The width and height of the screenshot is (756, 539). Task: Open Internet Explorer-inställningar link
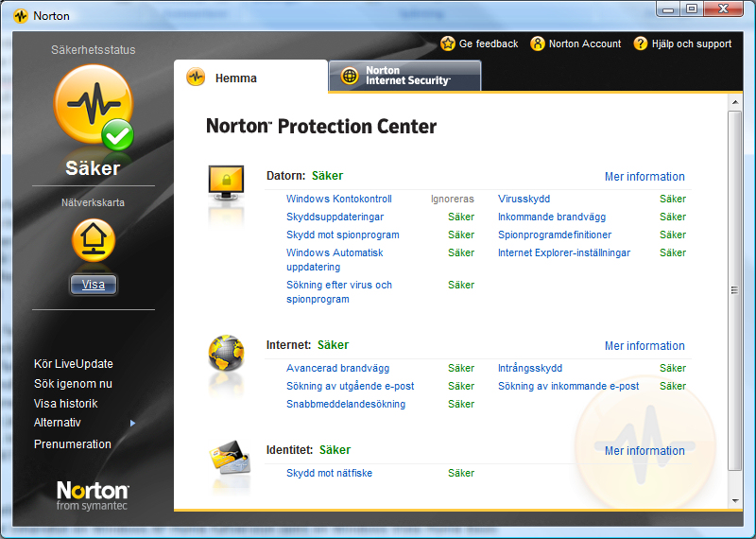pos(564,252)
